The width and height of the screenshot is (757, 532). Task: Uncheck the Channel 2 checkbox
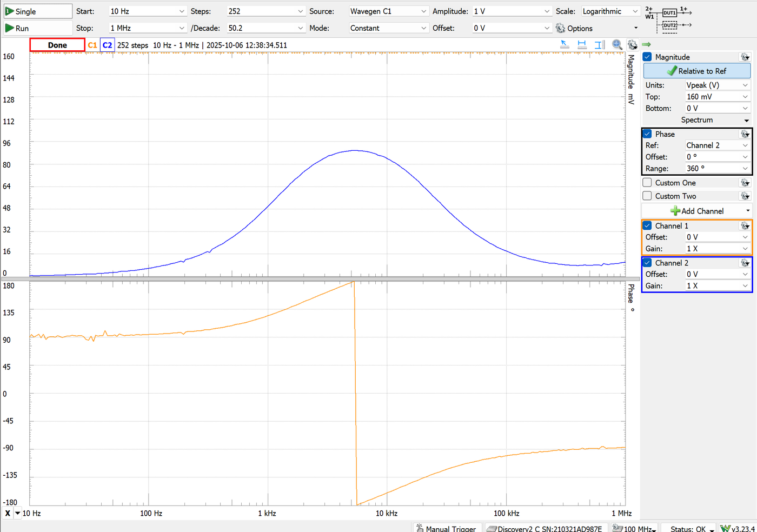(647, 263)
